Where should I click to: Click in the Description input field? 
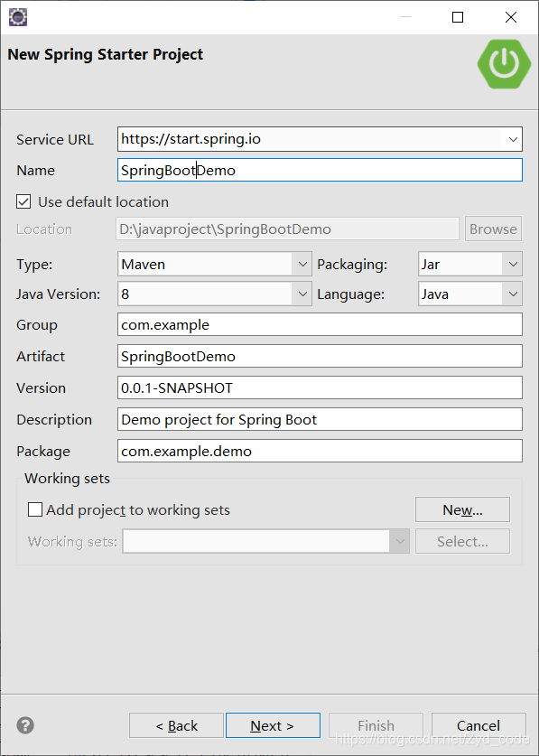tap(320, 419)
